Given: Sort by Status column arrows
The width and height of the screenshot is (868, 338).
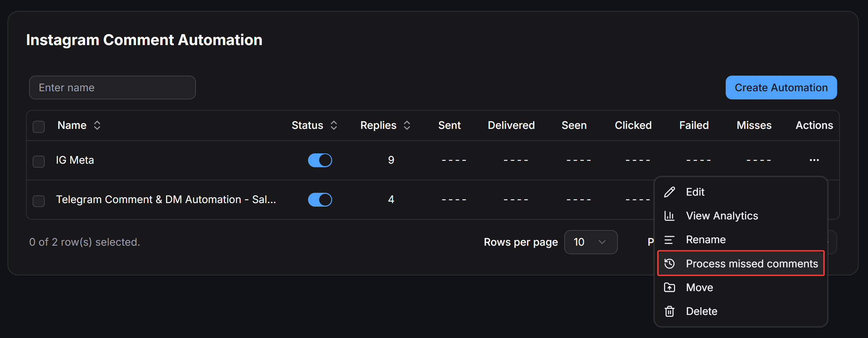Looking at the screenshot, I should (x=334, y=125).
